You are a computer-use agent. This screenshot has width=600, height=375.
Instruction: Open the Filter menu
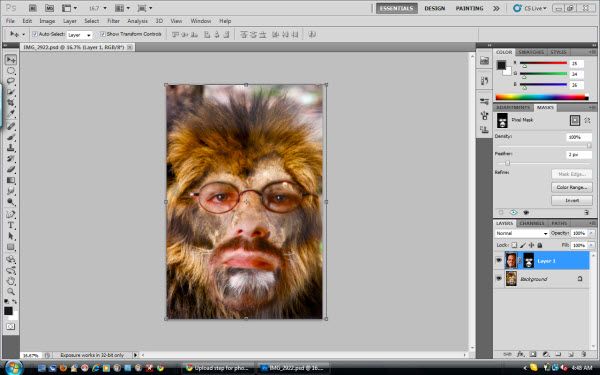pyautogui.click(x=113, y=21)
